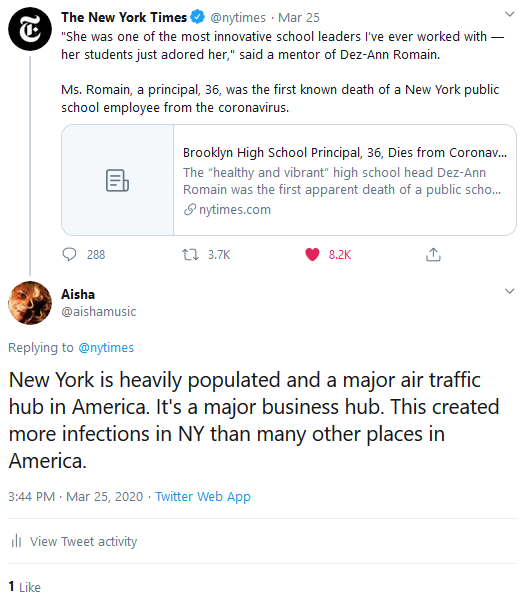This screenshot has width=529, height=596.
Task: Retweet the New York Times tweet
Action: click(x=190, y=254)
